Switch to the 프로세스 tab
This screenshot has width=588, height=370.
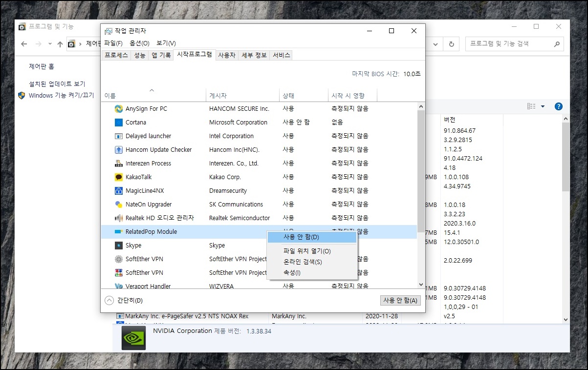tap(116, 55)
